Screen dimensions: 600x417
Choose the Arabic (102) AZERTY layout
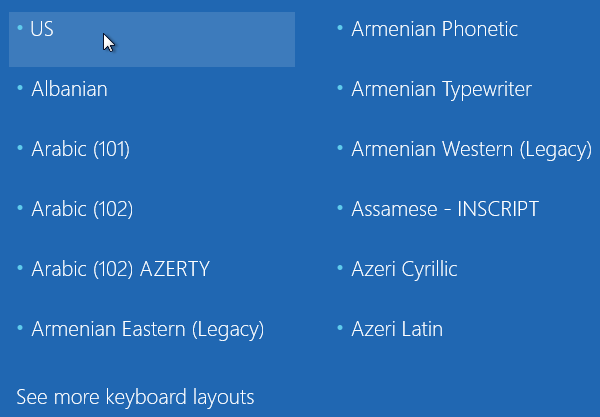(120, 269)
